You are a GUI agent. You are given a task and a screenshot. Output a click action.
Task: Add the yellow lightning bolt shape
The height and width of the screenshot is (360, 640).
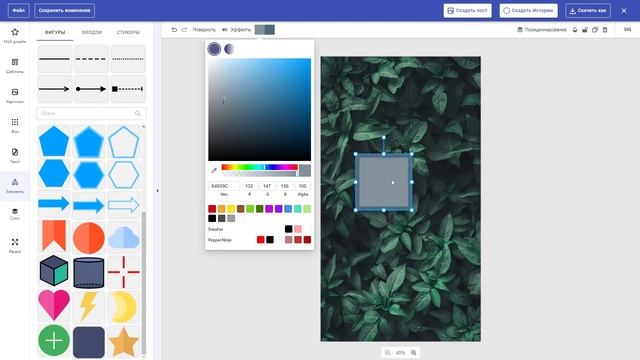click(x=89, y=306)
